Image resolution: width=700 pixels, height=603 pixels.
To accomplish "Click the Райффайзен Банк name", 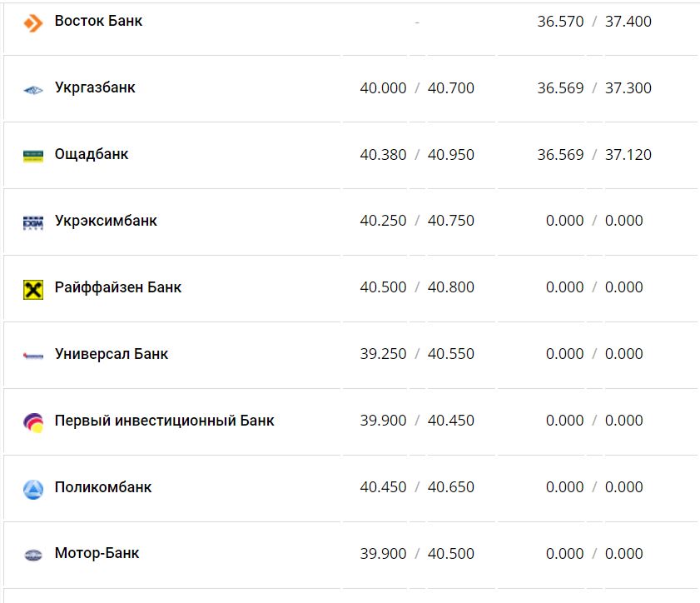I will point(118,287).
